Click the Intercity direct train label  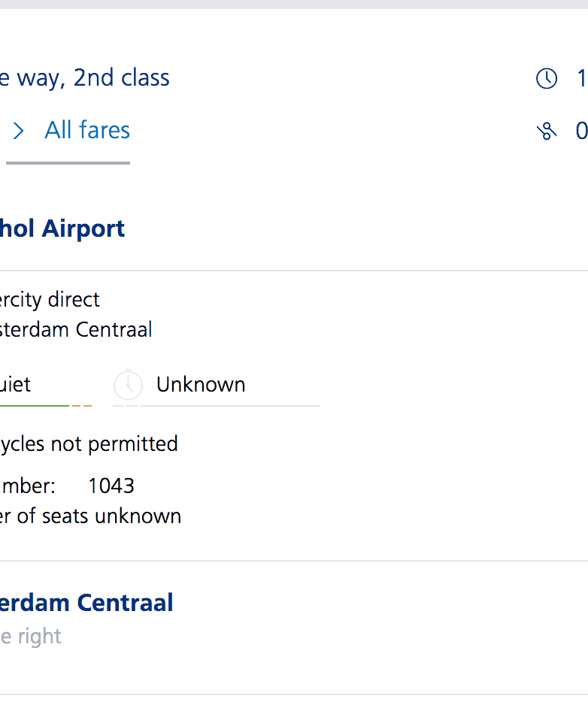pos(50,299)
